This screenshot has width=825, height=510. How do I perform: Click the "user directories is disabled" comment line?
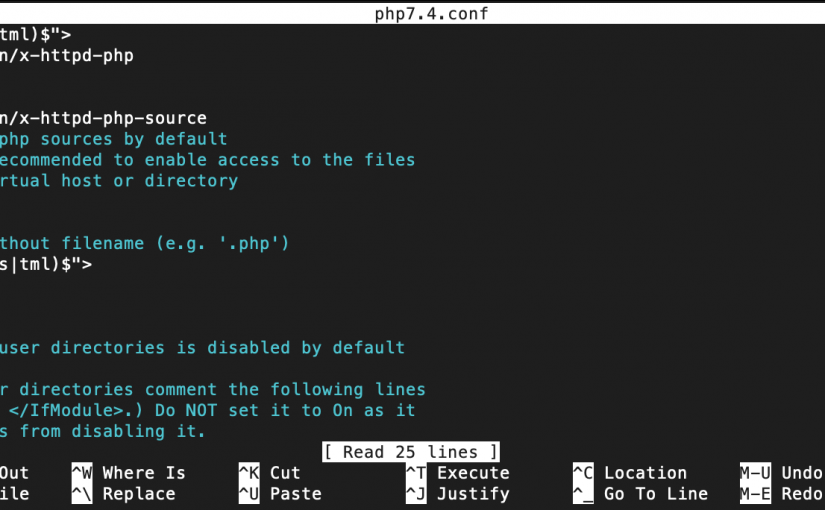click(202, 348)
